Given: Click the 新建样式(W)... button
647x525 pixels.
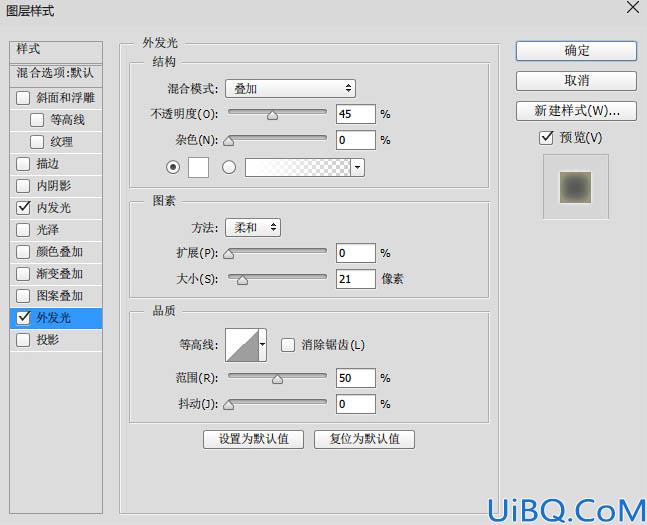Looking at the screenshot, I should coord(576,111).
